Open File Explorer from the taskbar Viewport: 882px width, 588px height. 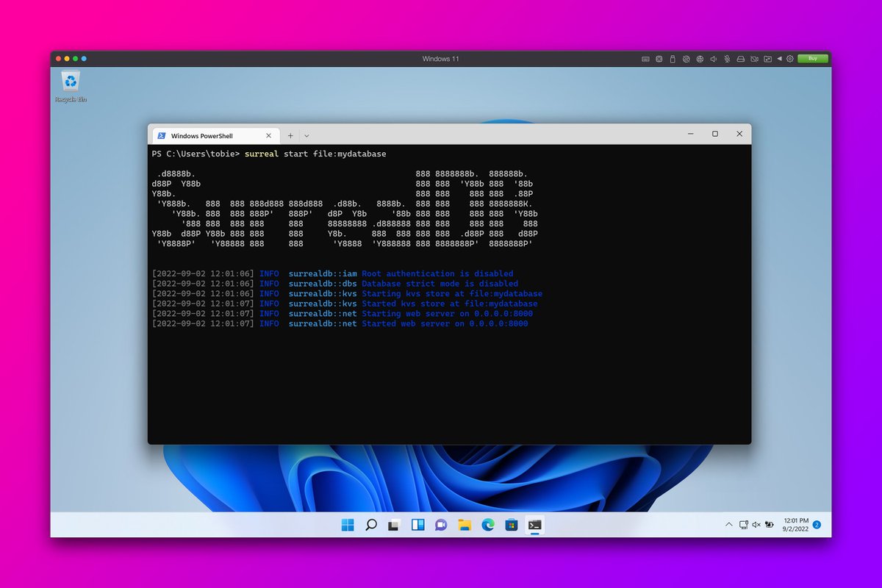[465, 525]
